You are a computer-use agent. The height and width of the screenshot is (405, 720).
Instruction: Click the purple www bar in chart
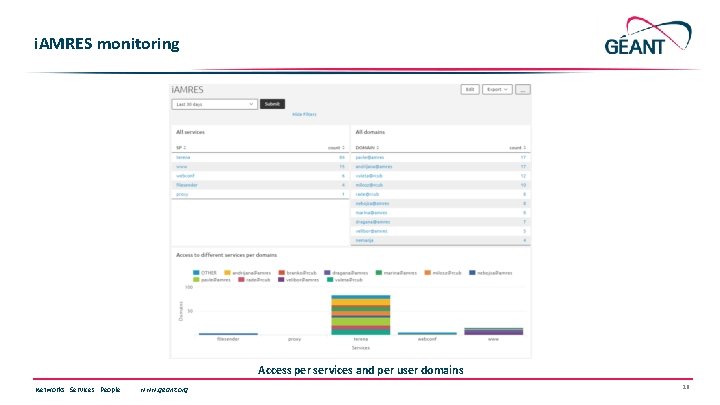point(494,332)
